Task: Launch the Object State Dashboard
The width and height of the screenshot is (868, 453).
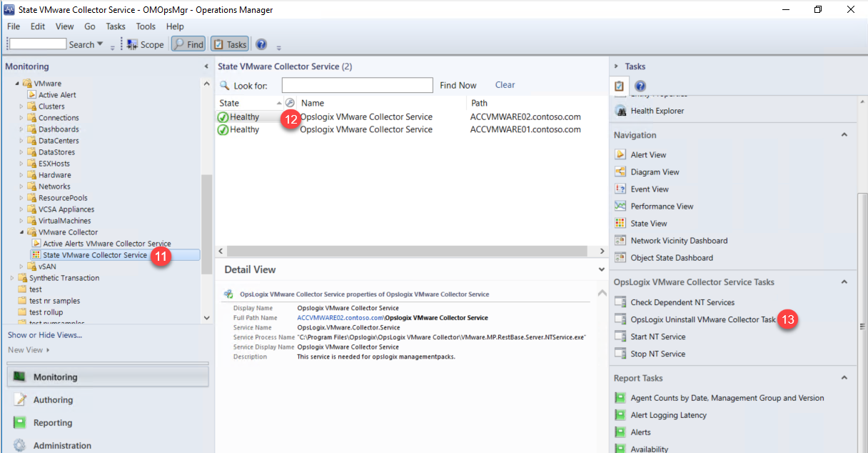Action: 672,258
